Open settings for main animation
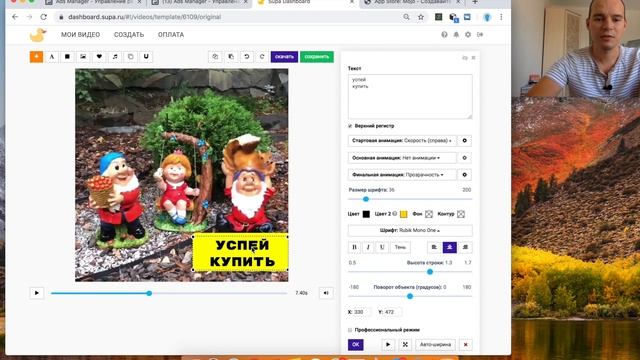This screenshot has width=640, height=360. tap(464, 158)
